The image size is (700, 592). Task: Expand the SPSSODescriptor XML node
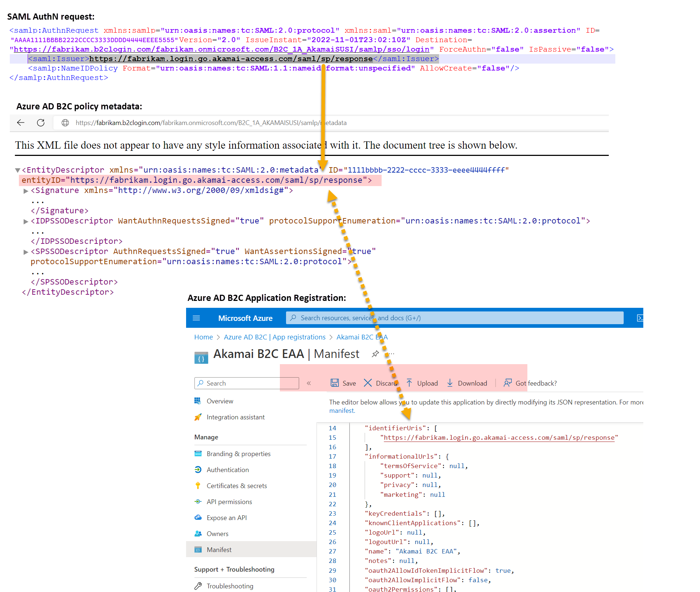click(x=26, y=252)
